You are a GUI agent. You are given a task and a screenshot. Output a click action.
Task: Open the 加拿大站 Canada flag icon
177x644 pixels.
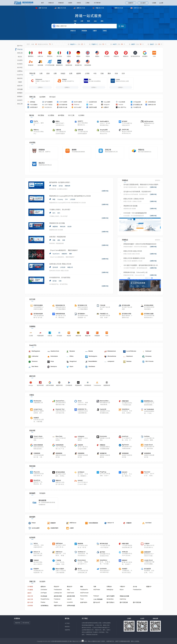click(40, 53)
